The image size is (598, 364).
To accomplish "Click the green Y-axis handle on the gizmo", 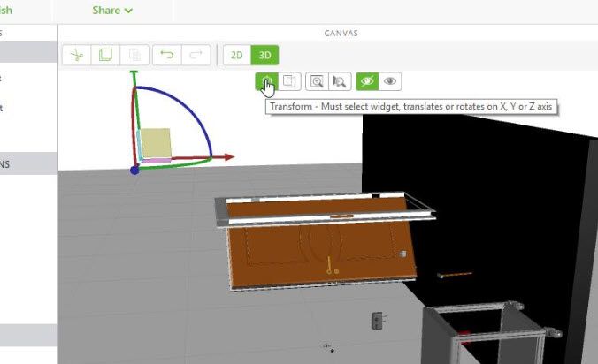I will coord(134,72).
